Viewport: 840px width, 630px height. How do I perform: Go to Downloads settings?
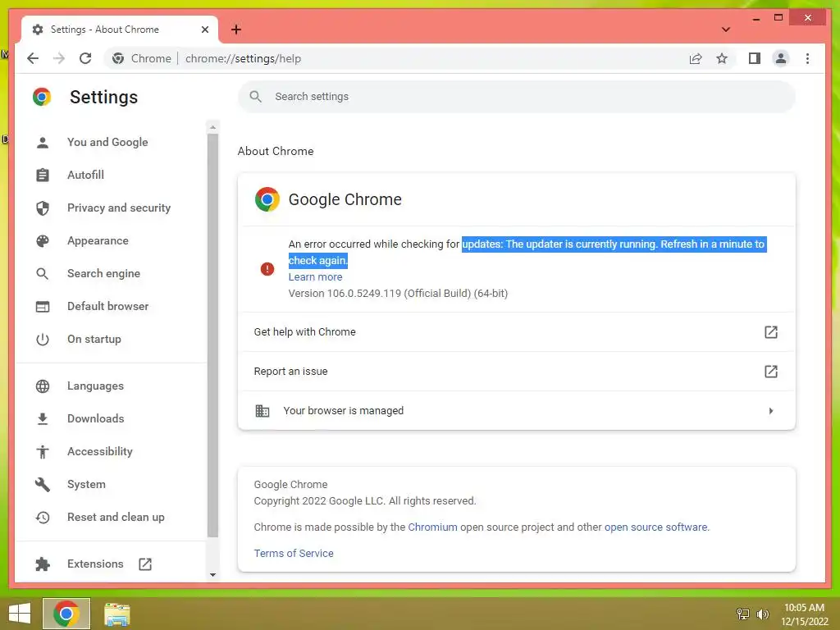coord(95,418)
